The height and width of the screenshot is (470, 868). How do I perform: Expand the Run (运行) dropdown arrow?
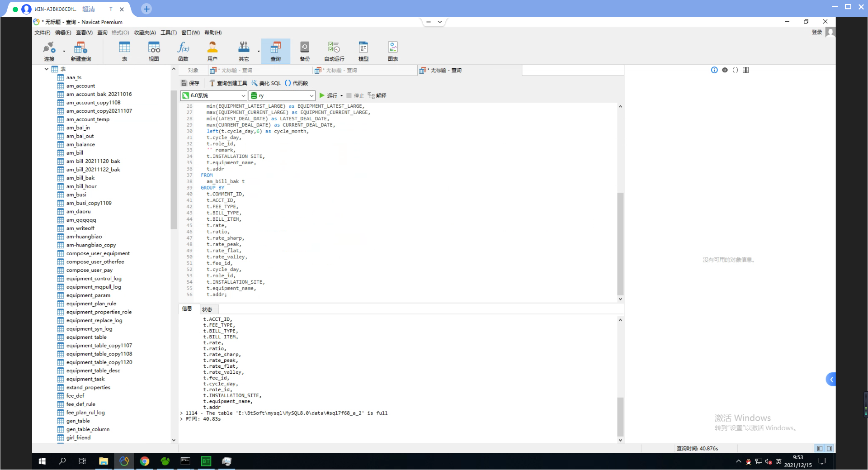tap(341, 96)
